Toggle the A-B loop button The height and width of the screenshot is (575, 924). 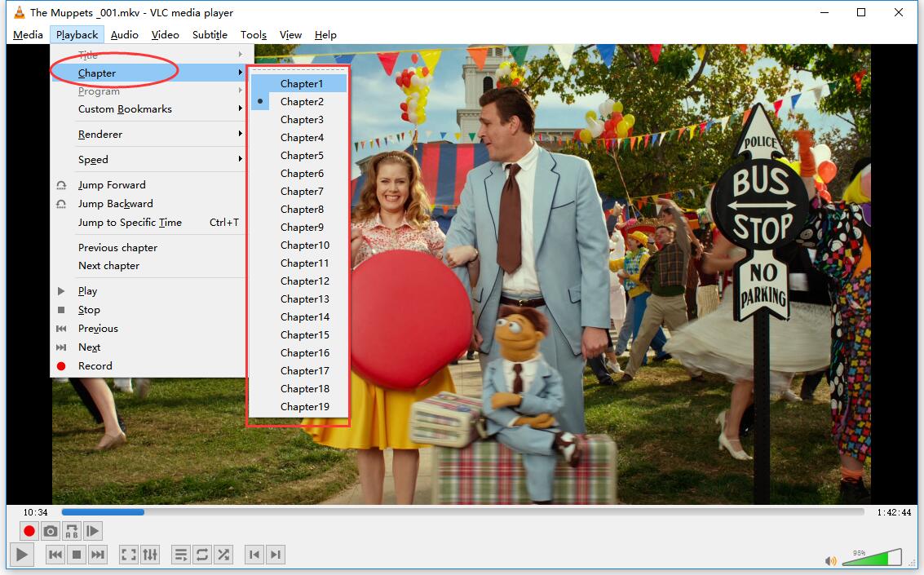pyautogui.click(x=72, y=532)
